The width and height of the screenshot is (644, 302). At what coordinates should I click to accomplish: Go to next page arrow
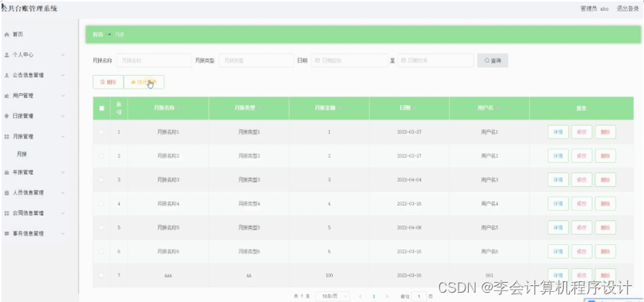pyautogui.click(x=387, y=297)
